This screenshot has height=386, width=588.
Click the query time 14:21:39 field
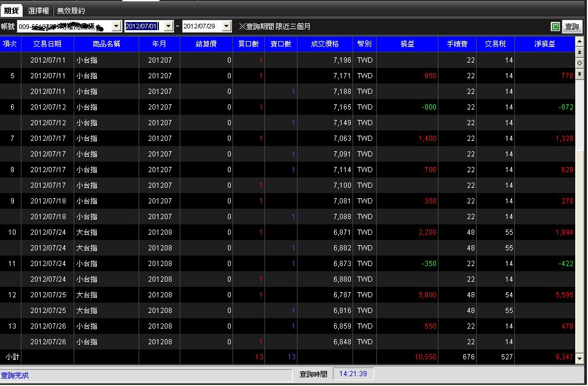click(353, 374)
